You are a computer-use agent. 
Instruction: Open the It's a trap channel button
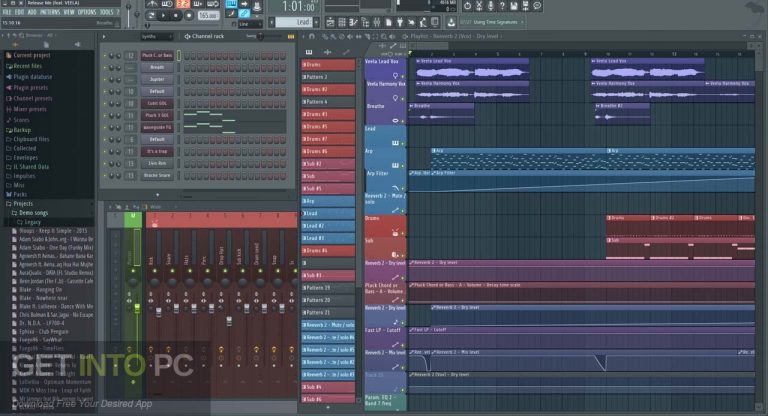pyautogui.click(x=157, y=151)
